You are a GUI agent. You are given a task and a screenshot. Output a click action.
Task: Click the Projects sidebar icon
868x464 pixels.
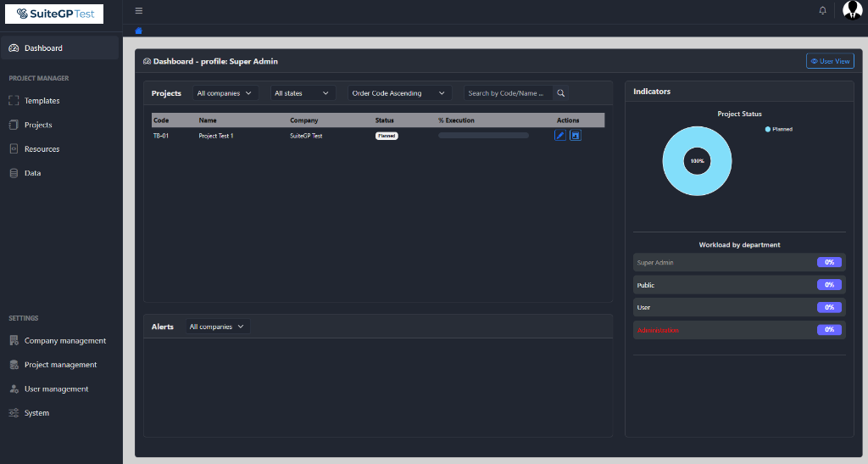click(14, 126)
